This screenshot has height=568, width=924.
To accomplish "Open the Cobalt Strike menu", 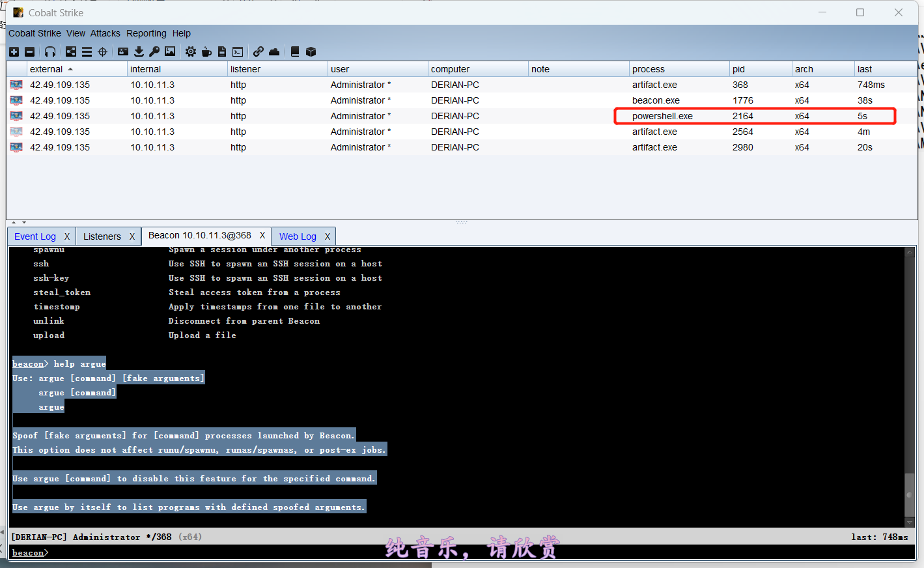I will [x=35, y=33].
